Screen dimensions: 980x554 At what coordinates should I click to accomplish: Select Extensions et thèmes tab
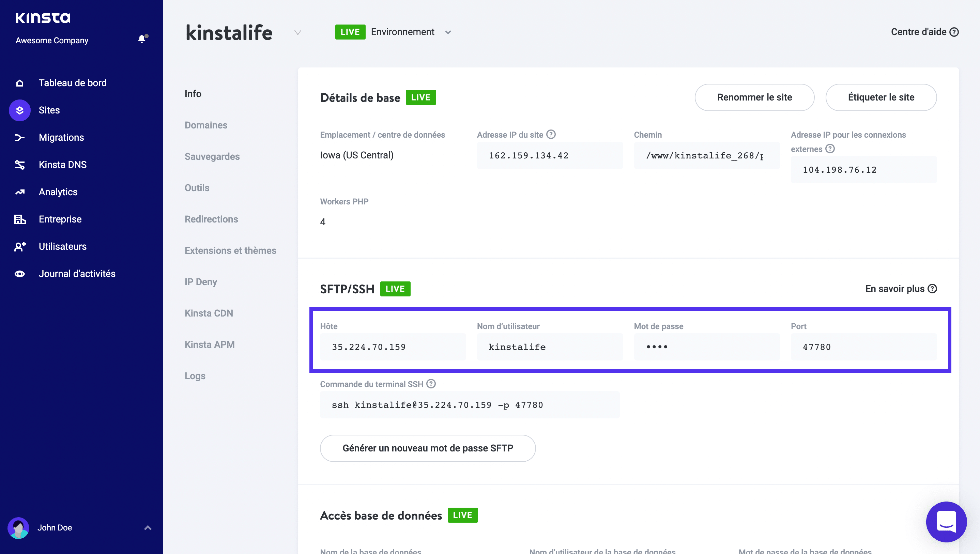(x=231, y=250)
